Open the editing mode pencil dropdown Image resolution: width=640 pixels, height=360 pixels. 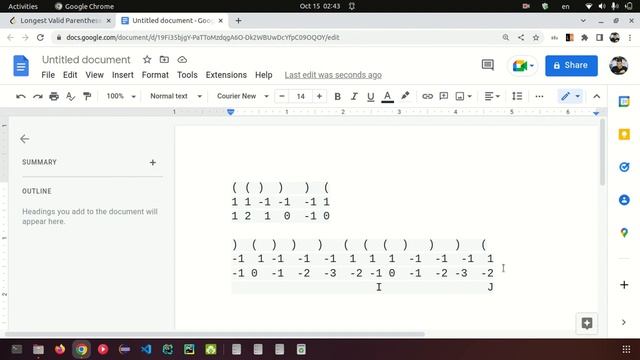click(x=570, y=96)
